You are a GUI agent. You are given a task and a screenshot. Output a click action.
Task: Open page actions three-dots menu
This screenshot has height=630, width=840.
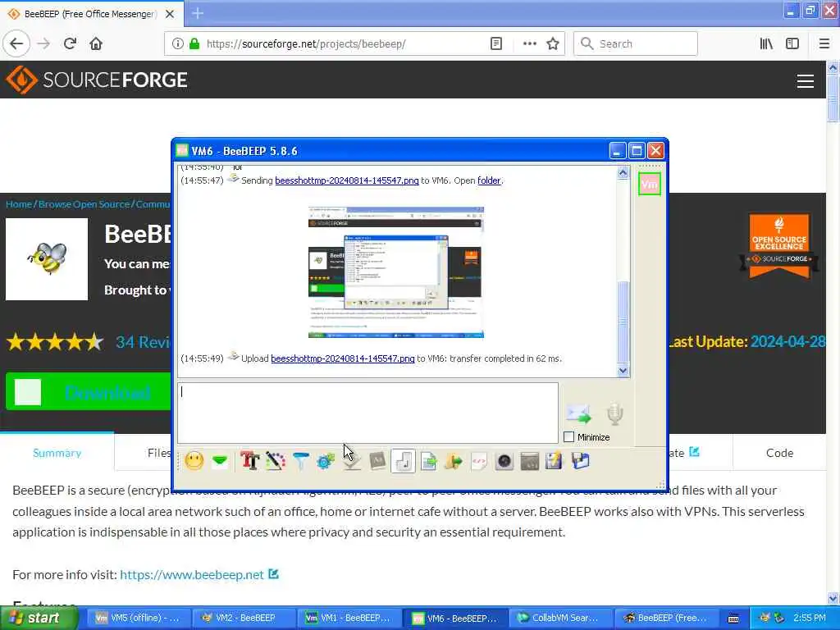[529, 43]
